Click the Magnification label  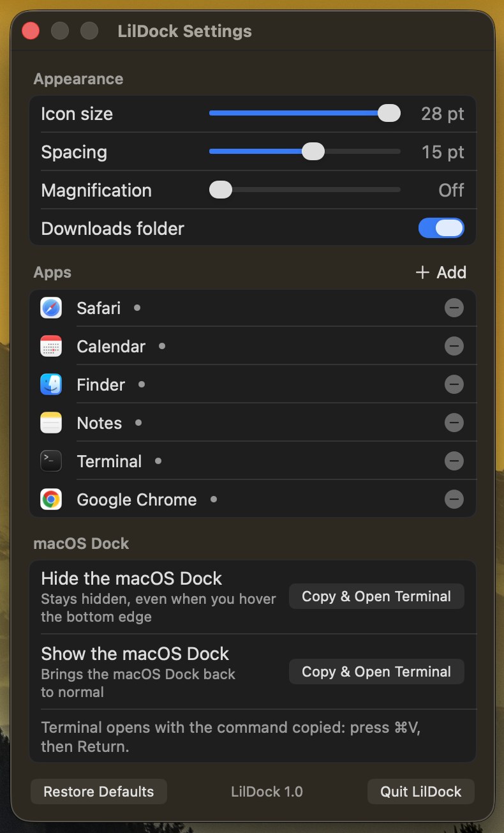[x=96, y=191]
